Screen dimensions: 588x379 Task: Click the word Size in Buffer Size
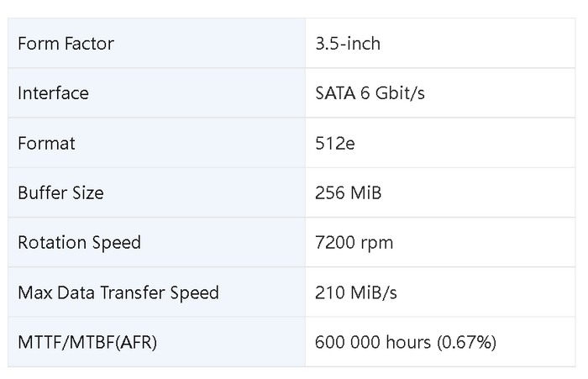click(x=87, y=192)
